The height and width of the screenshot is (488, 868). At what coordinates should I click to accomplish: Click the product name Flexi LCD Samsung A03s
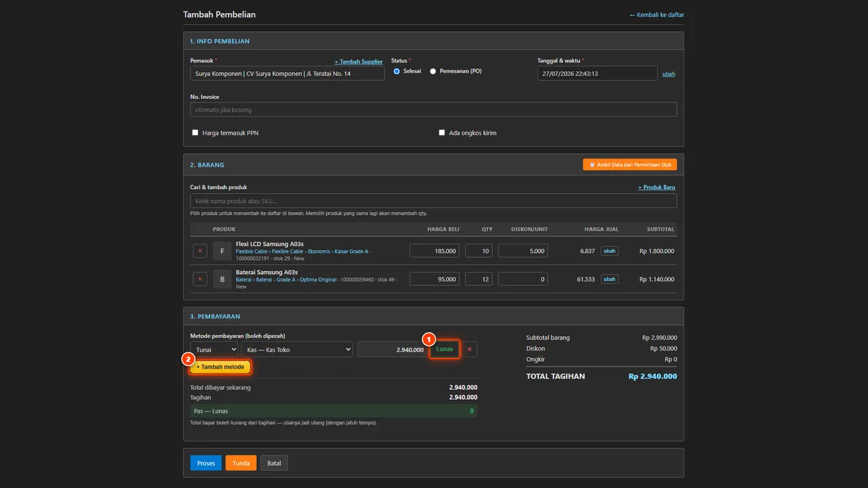(x=270, y=243)
